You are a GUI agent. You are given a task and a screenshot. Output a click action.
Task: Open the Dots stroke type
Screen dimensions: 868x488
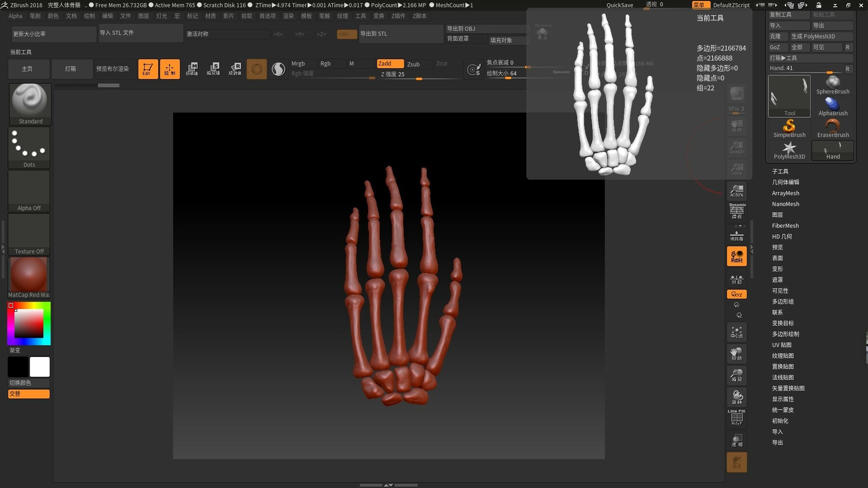pos(29,145)
